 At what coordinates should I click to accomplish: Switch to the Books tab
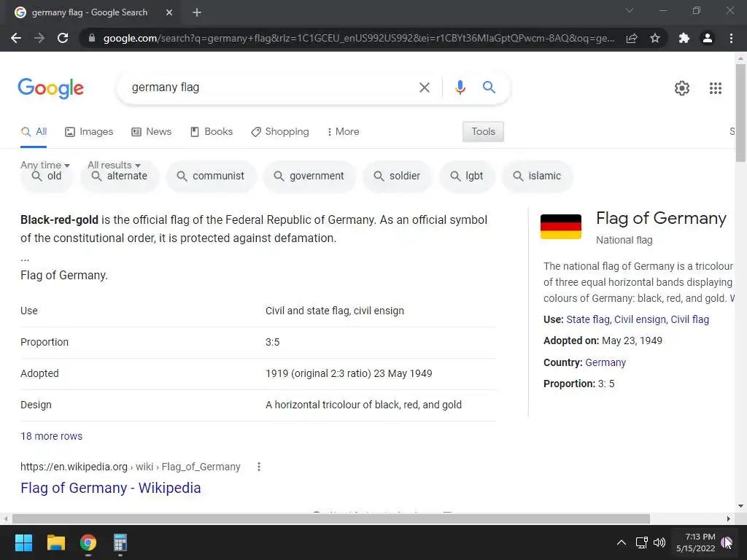tap(212, 132)
